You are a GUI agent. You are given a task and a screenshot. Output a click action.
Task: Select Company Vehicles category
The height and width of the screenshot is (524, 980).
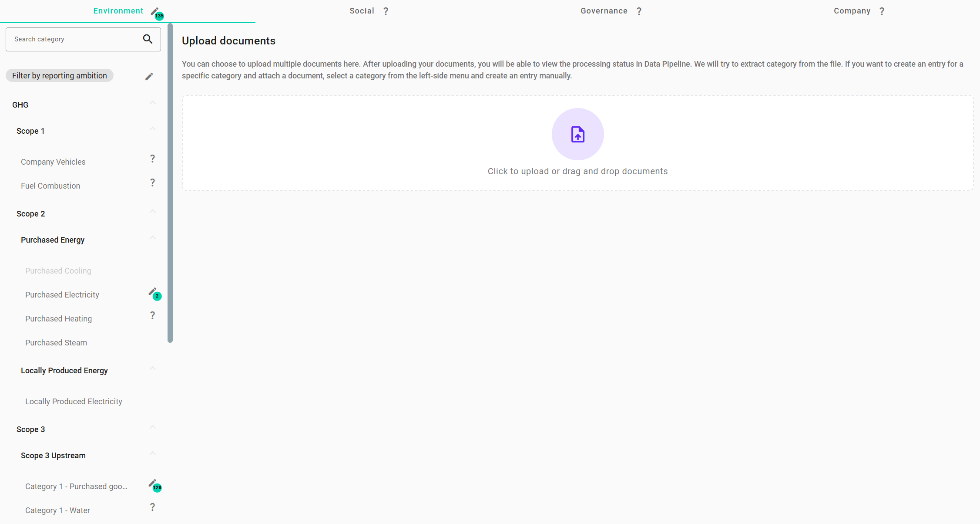click(53, 162)
